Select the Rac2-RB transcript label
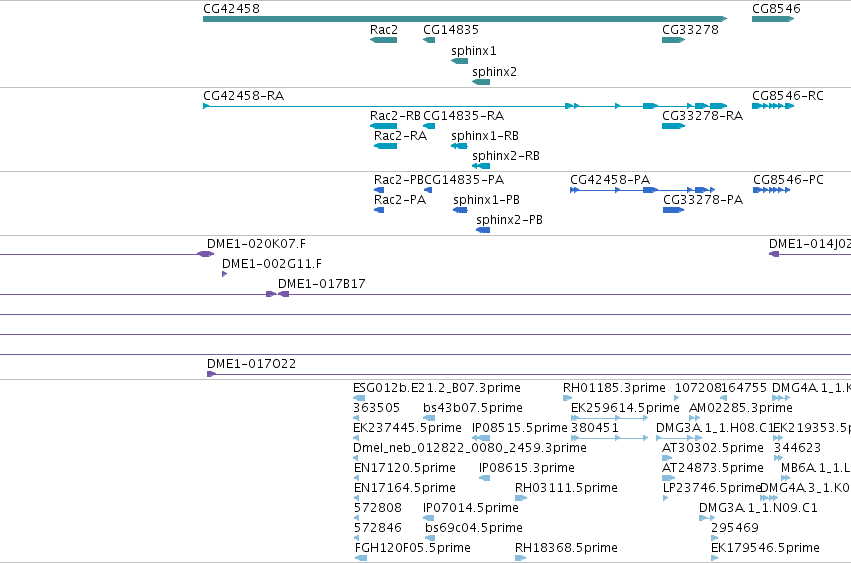The image size is (851, 563). point(395,116)
